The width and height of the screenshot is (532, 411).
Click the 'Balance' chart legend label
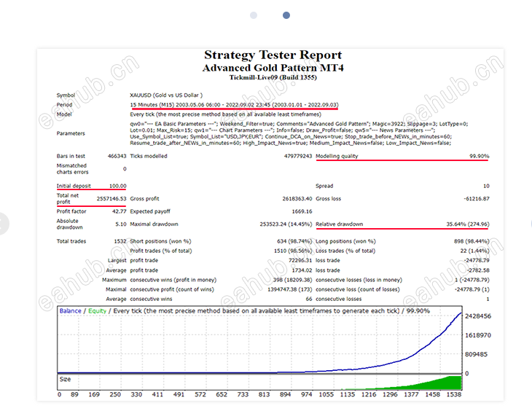point(70,311)
